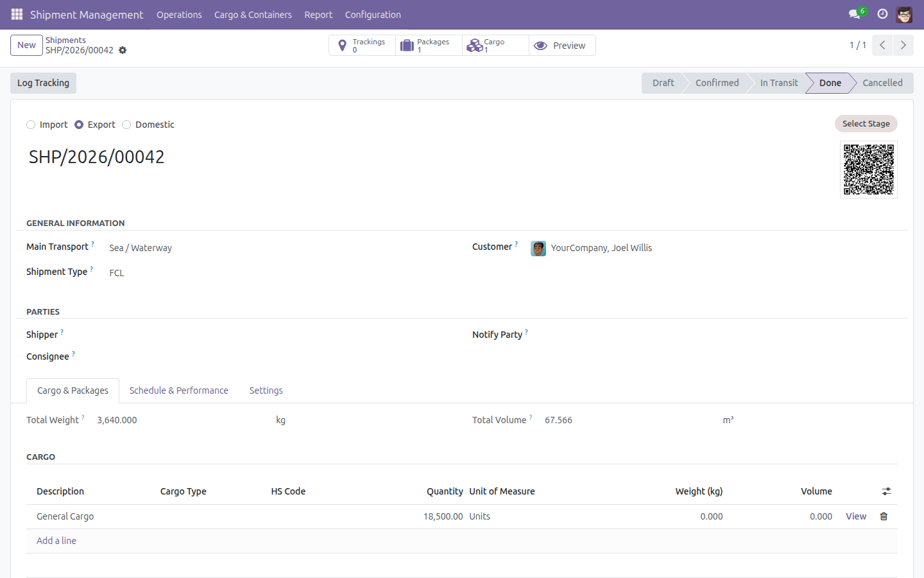The width and height of the screenshot is (924, 578).
Task: Click the shipment name SHP/2026/00042 heading
Action: pos(96,157)
